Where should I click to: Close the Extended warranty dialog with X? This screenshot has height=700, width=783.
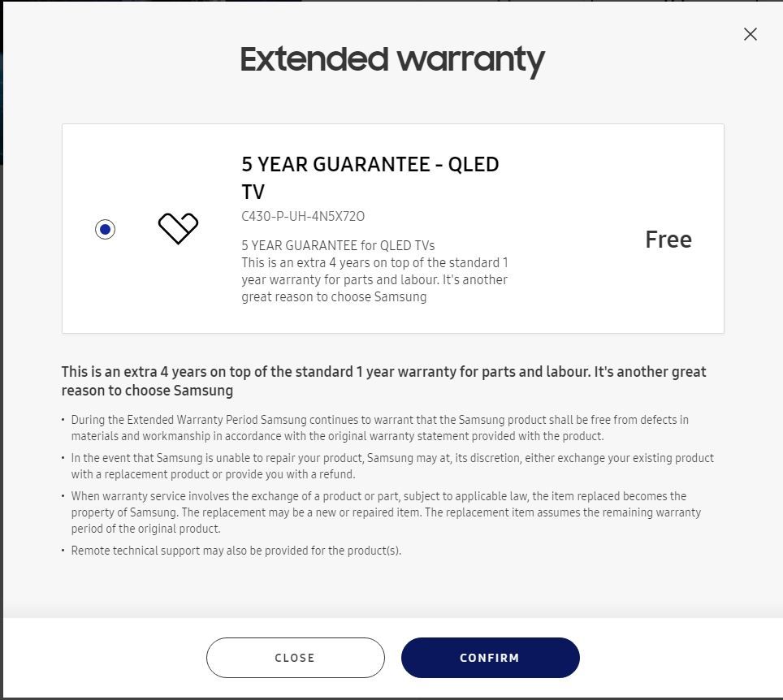(x=751, y=34)
